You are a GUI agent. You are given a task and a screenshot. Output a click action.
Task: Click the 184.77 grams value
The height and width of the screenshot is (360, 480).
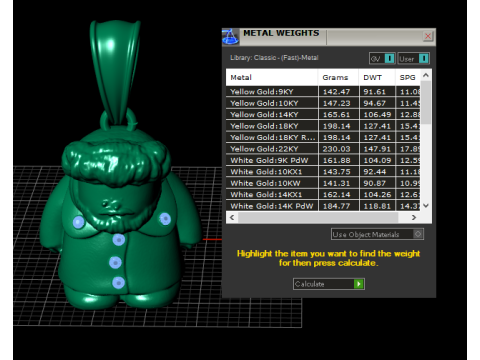[x=337, y=206]
